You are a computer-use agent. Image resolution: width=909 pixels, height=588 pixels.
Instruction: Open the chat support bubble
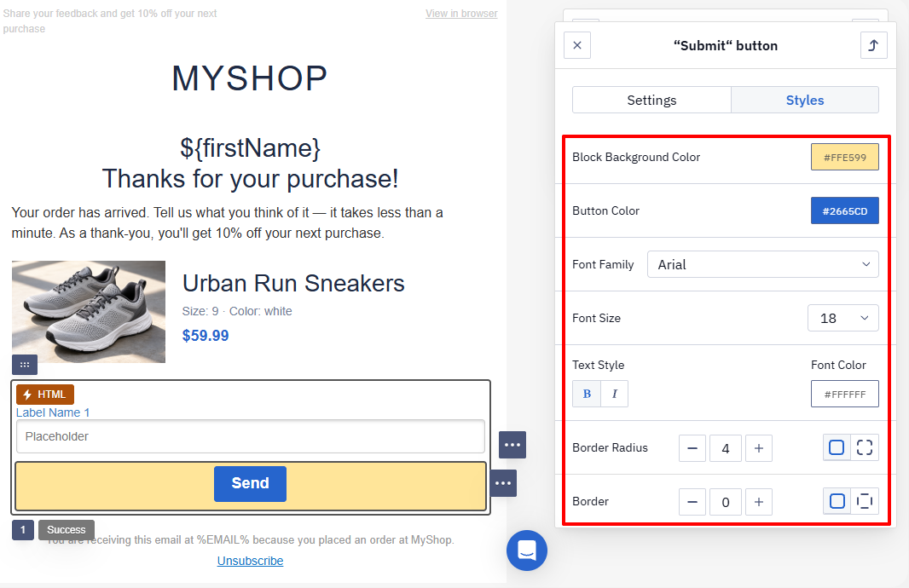(x=527, y=551)
